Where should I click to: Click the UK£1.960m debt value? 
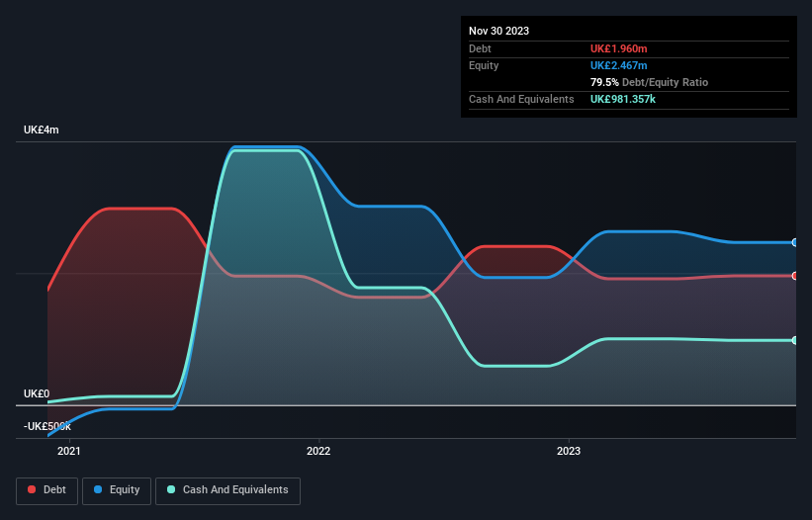coord(619,48)
